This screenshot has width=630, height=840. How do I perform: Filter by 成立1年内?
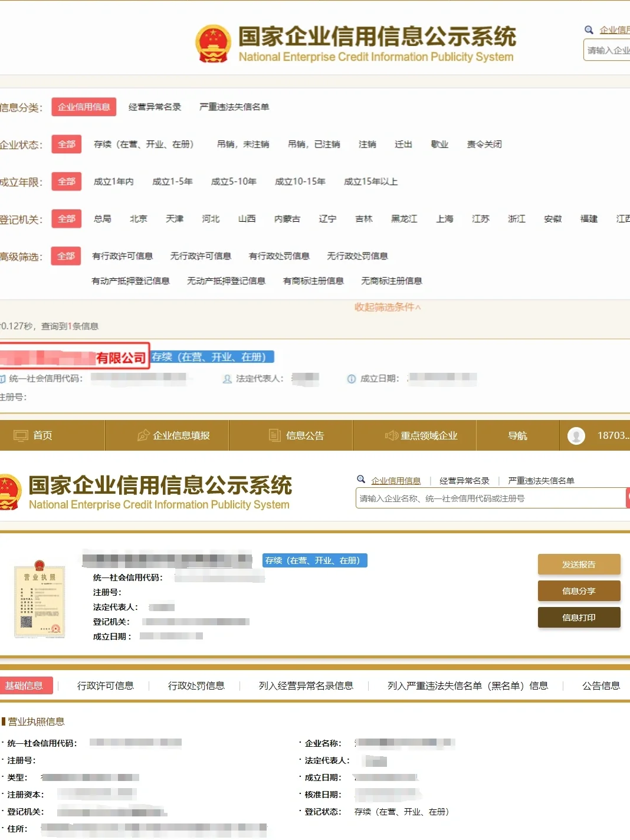pos(113,182)
